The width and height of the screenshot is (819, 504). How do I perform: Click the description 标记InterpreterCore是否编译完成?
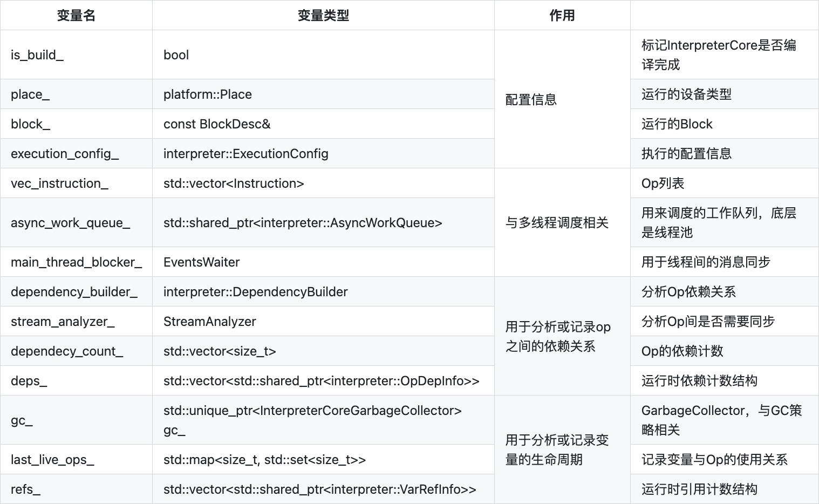click(x=725, y=55)
